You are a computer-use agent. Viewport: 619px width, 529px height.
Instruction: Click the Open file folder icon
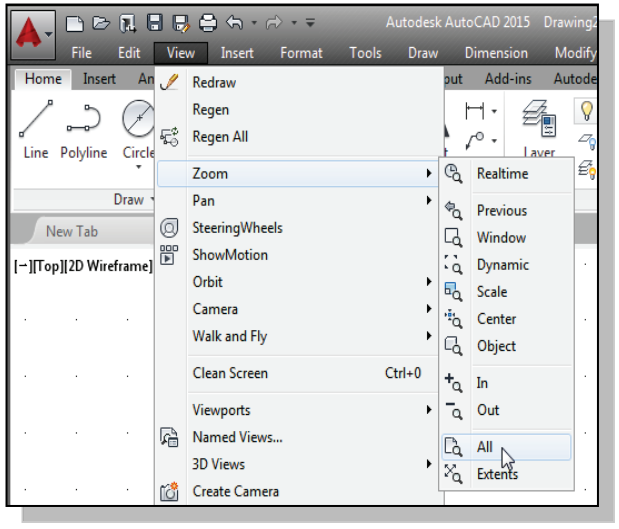(x=101, y=23)
